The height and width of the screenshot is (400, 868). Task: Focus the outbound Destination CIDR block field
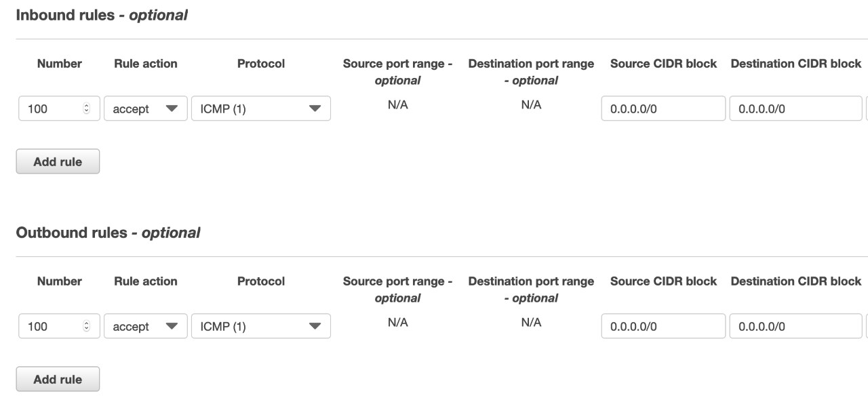pos(795,326)
